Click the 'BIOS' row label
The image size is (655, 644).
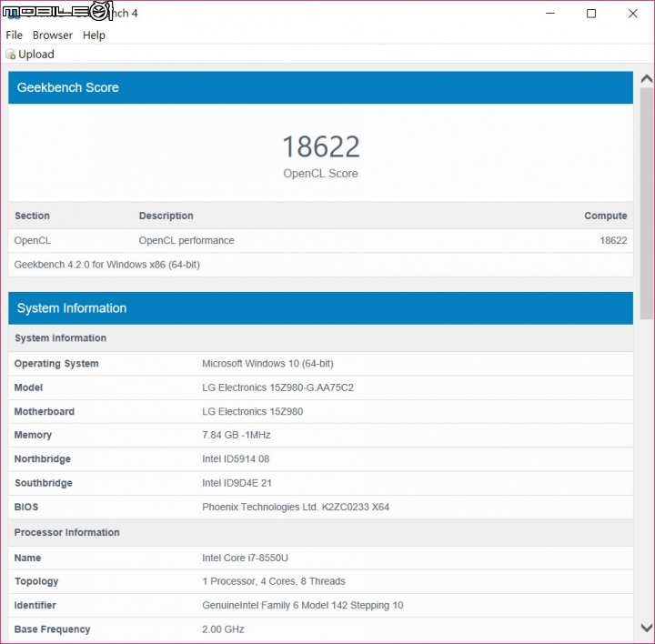coord(26,507)
